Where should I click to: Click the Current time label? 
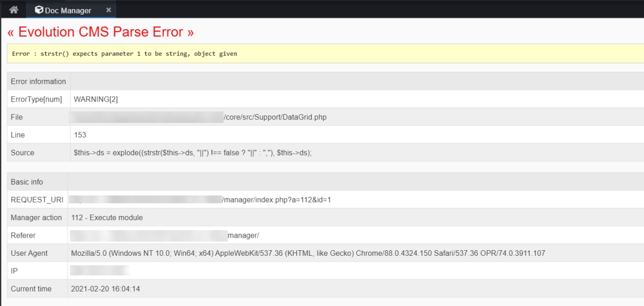[31, 289]
